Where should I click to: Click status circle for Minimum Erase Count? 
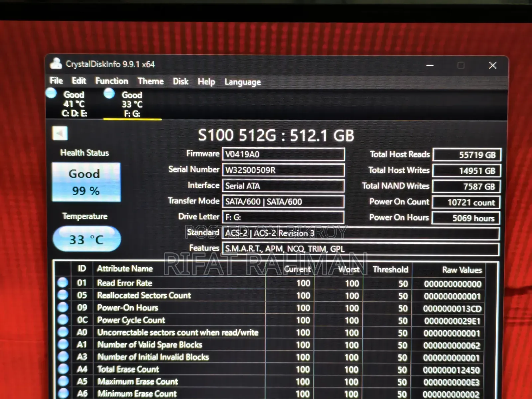(63, 393)
